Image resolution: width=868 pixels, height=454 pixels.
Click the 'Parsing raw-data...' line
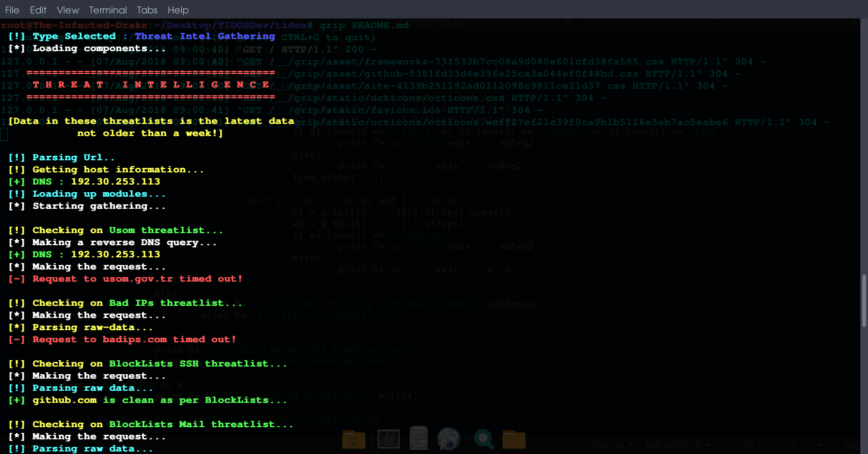point(81,328)
